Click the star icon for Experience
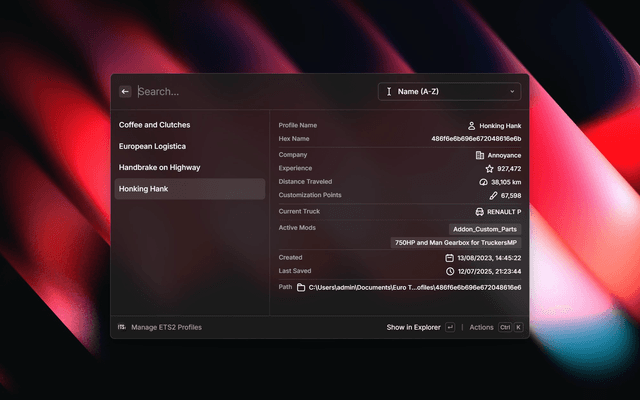 coord(489,169)
